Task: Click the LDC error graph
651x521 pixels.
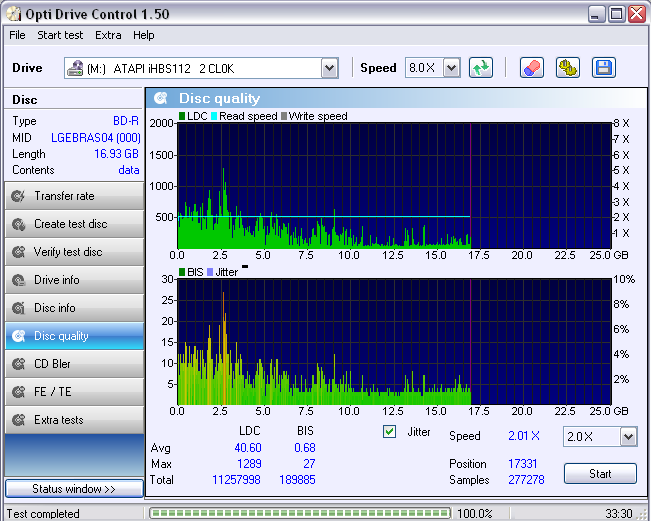Action: (394, 186)
